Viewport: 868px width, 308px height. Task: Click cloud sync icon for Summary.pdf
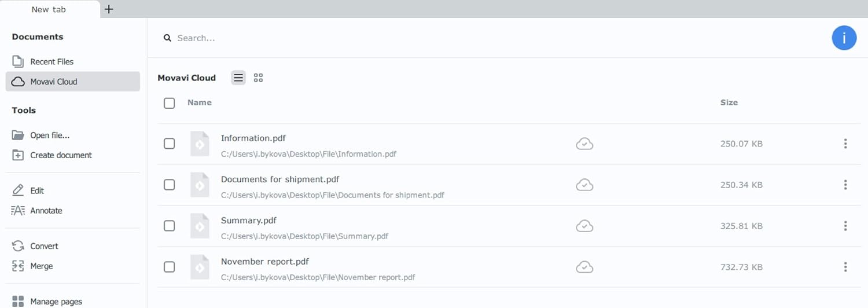pos(584,226)
